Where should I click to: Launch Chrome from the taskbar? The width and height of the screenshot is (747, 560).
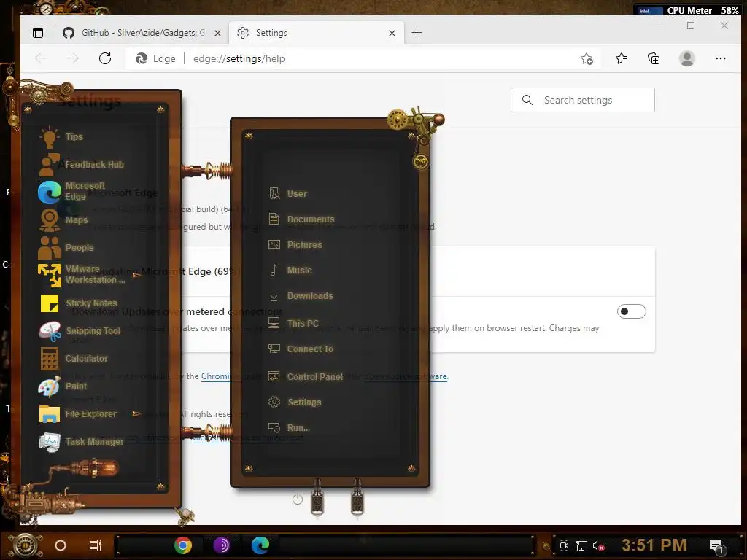pos(183,545)
